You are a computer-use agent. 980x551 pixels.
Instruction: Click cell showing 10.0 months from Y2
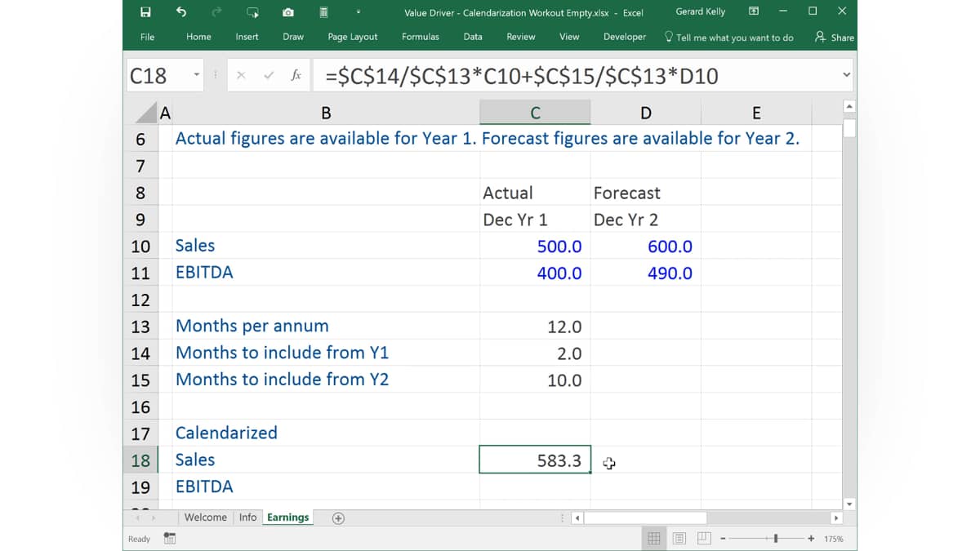coord(535,380)
